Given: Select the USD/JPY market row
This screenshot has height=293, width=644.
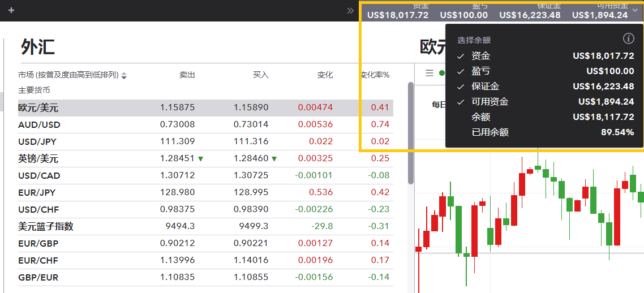Looking at the screenshot, I should 205,141.
